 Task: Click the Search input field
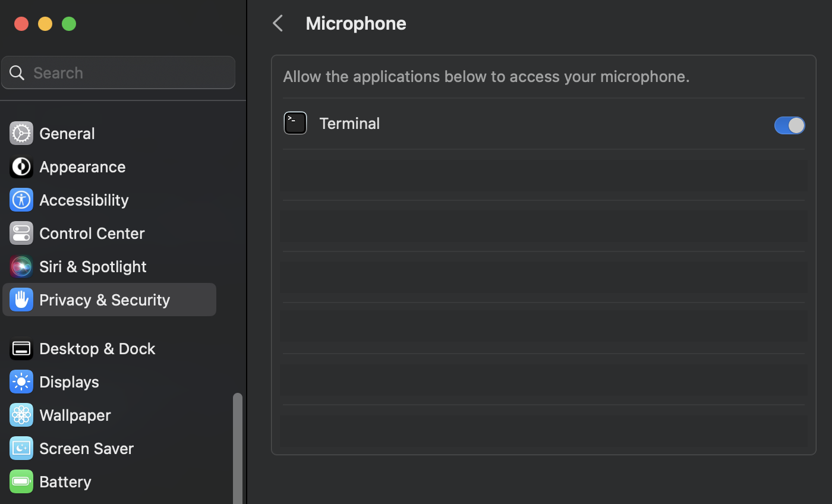click(x=118, y=73)
